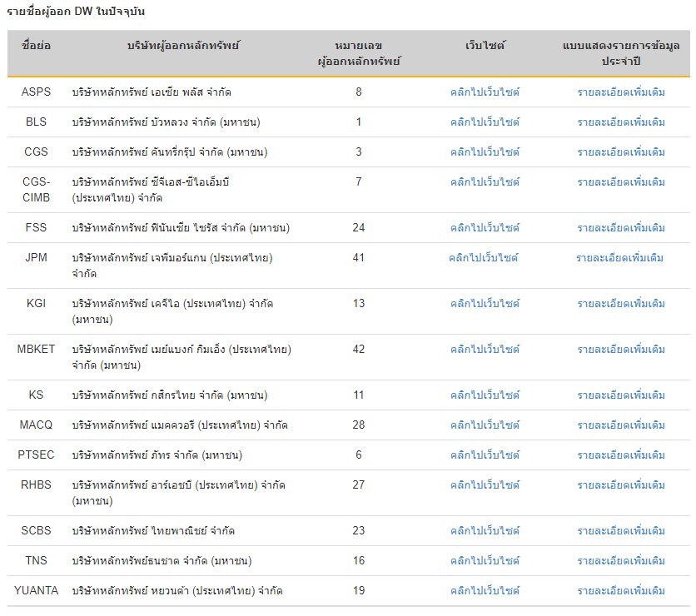
Task: Select the SCBS abbreviation cell
Action: coord(36,530)
